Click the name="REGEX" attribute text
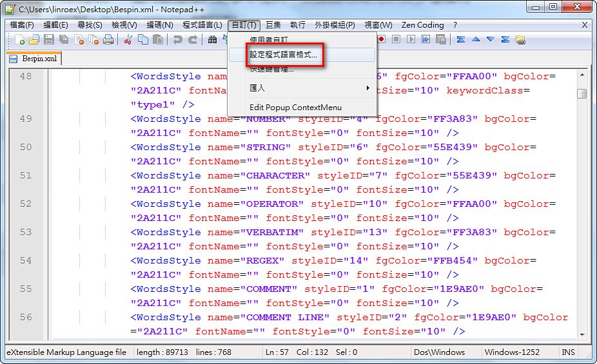 246,260
